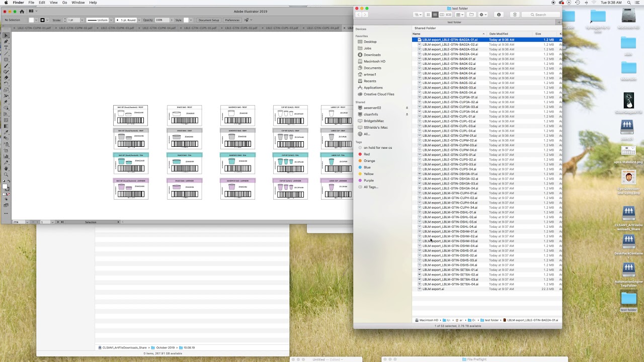The image size is (644, 362).
Task: Click the Illustrator stroke color swatch
Action: coord(42,20)
